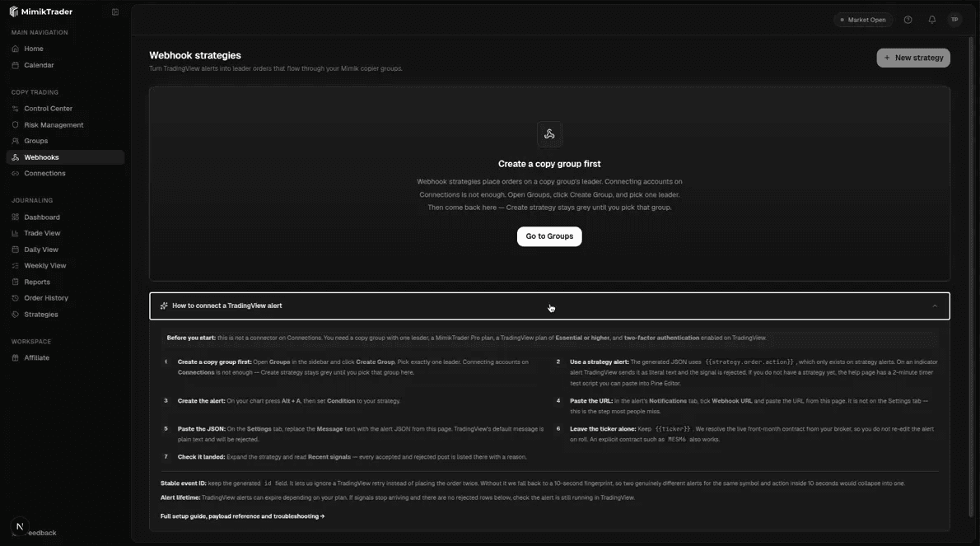Click the Dashboard grid icon

(x=16, y=217)
